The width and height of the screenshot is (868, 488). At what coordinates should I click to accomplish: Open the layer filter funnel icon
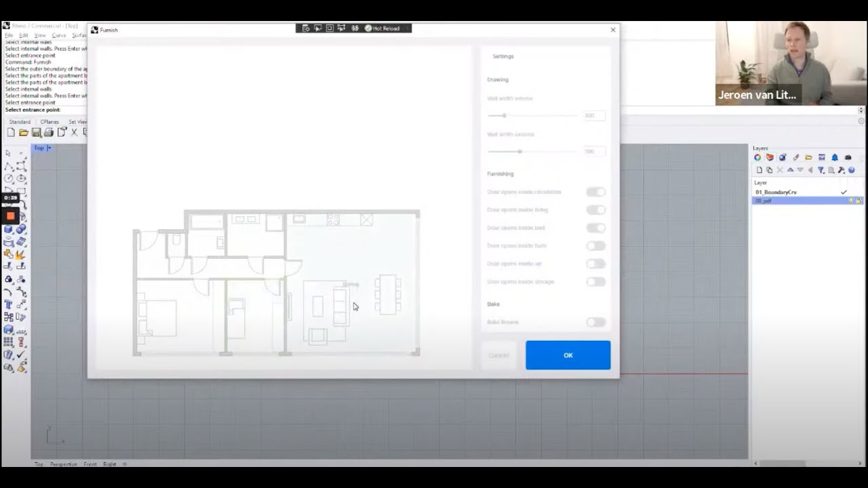click(x=821, y=170)
